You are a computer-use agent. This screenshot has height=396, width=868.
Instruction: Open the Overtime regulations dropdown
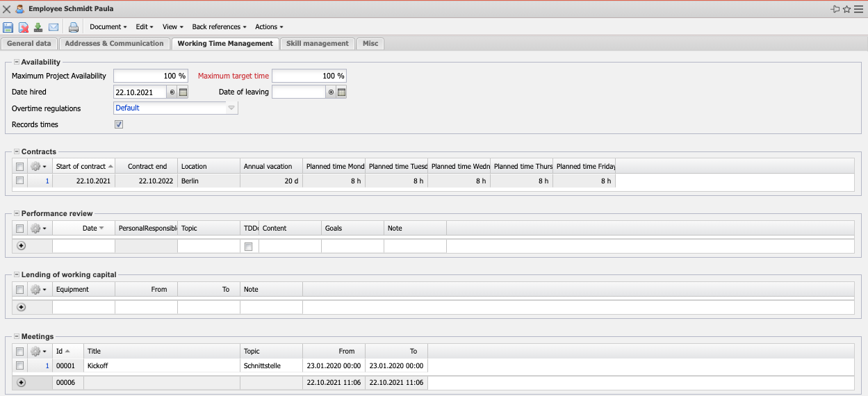click(231, 108)
